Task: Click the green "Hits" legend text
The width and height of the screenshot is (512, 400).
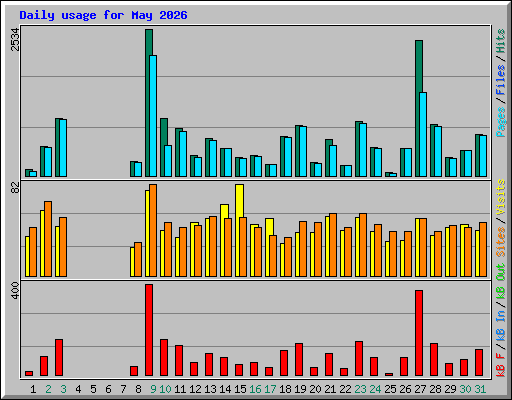Action: click(501, 41)
